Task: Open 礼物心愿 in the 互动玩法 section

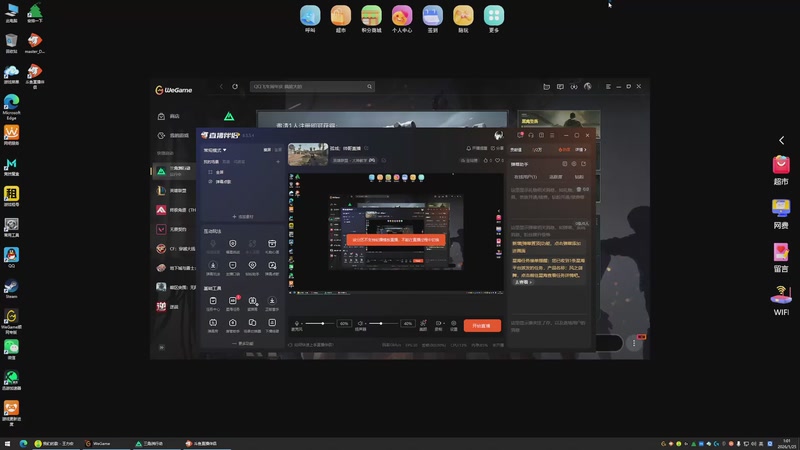Action: [x=272, y=246]
